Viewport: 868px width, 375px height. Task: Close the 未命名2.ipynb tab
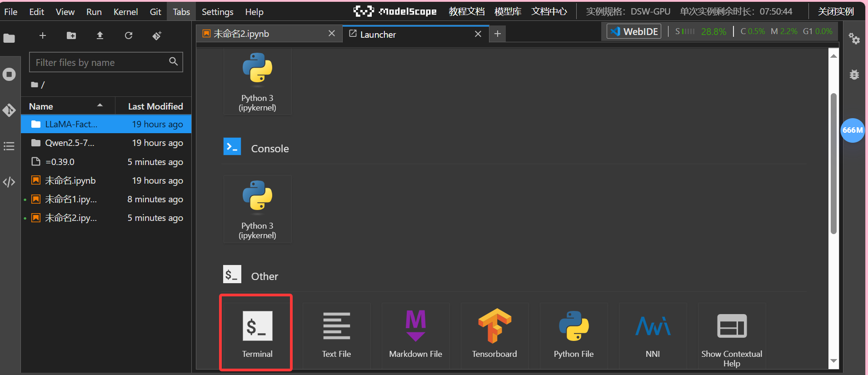(x=332, y=34)
